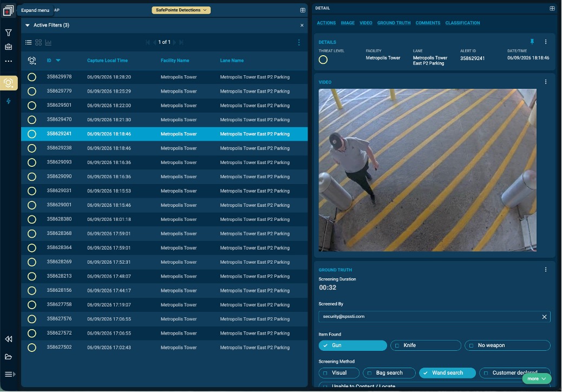Check the Visual screening method
This screenshot has width=562, height=392.
coord(339,374)
